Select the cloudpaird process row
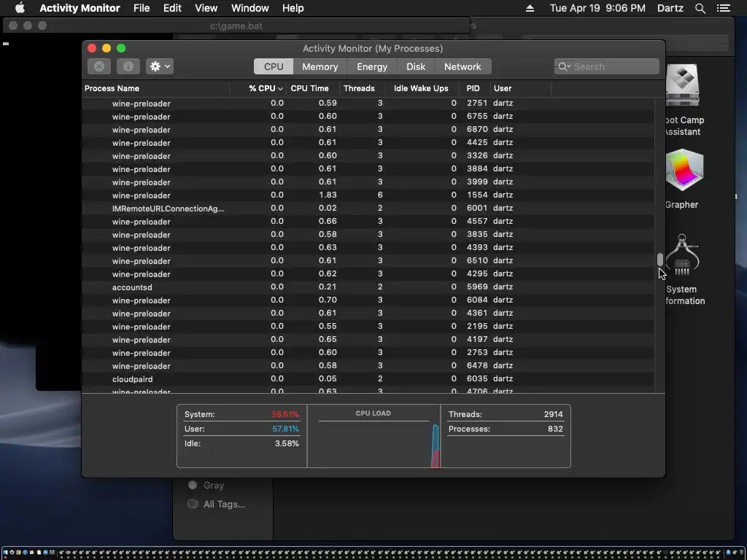Viewport: 747px width, 560px height. click(x=368, y=379)
